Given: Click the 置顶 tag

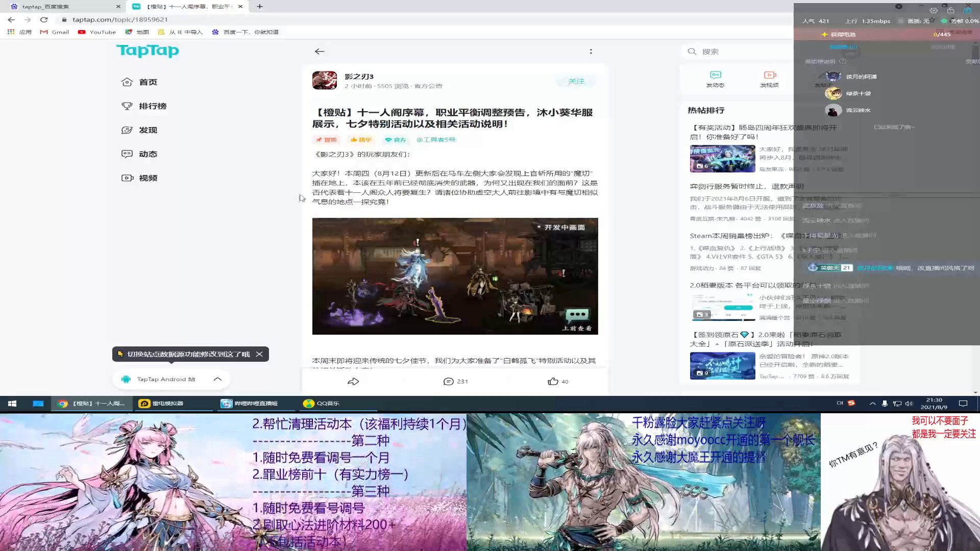Looking at the screenshot, I should [x=326, y=139].
